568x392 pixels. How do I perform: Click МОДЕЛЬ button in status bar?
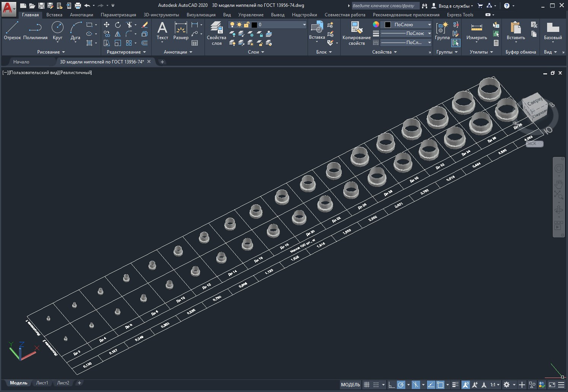coord(350,385)
